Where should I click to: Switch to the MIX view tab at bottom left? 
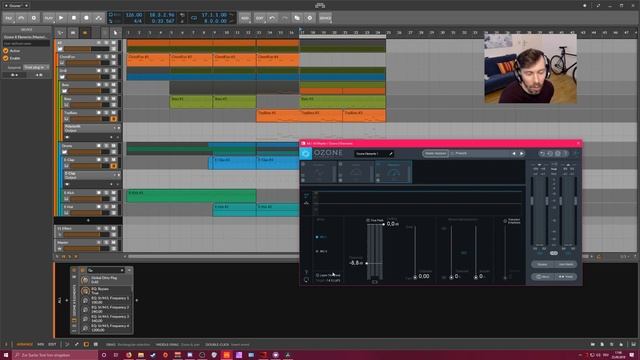point(40,344)
